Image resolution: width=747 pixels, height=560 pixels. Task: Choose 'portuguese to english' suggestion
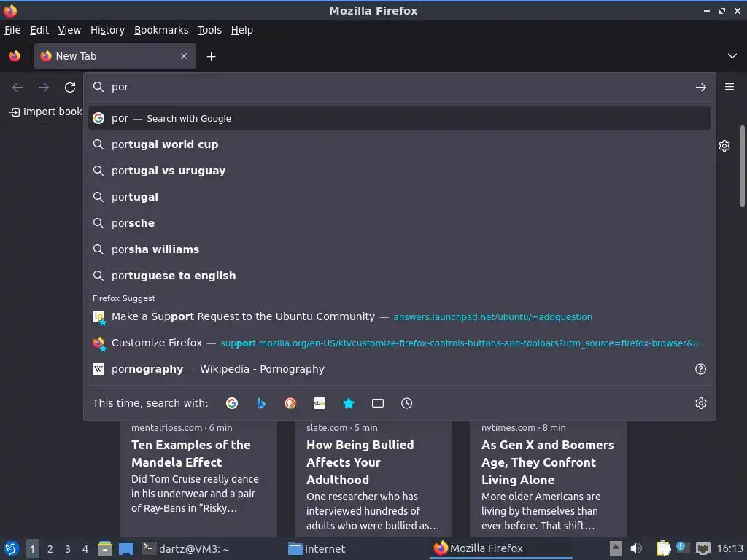click(399, 275)
